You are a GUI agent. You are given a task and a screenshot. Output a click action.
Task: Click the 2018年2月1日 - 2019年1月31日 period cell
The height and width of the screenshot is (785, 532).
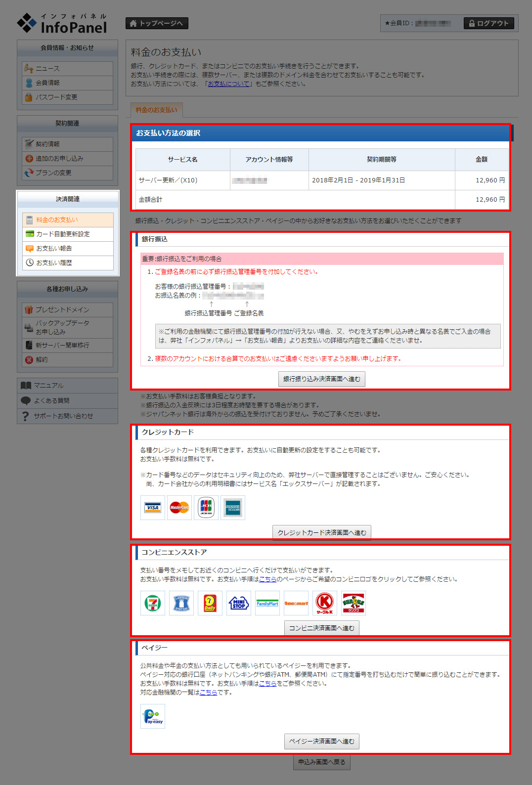tap(382, 180)
